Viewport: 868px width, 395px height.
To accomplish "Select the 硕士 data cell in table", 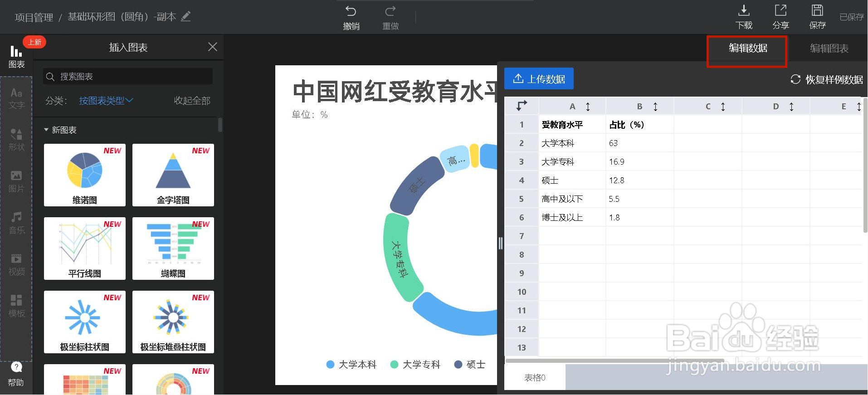I will click(572, 180).
